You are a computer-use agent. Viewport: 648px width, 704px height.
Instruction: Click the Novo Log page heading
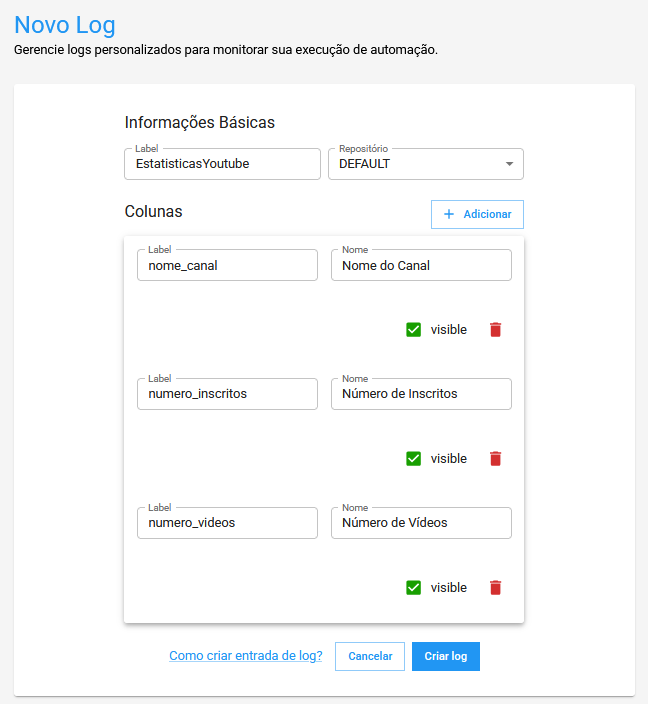pos(65,24)
